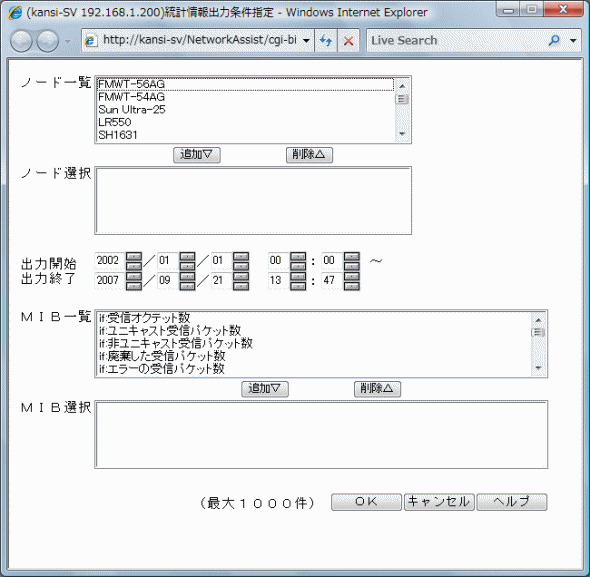Increment the start month stepper

(x=187, y=257)
